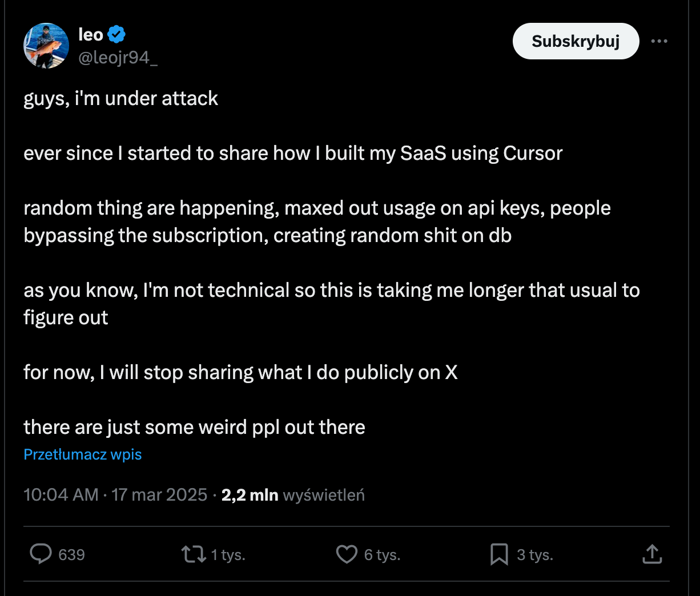700x596 pixels.
Task: Open the three-dot more options menu
Action: pos(659,41)
